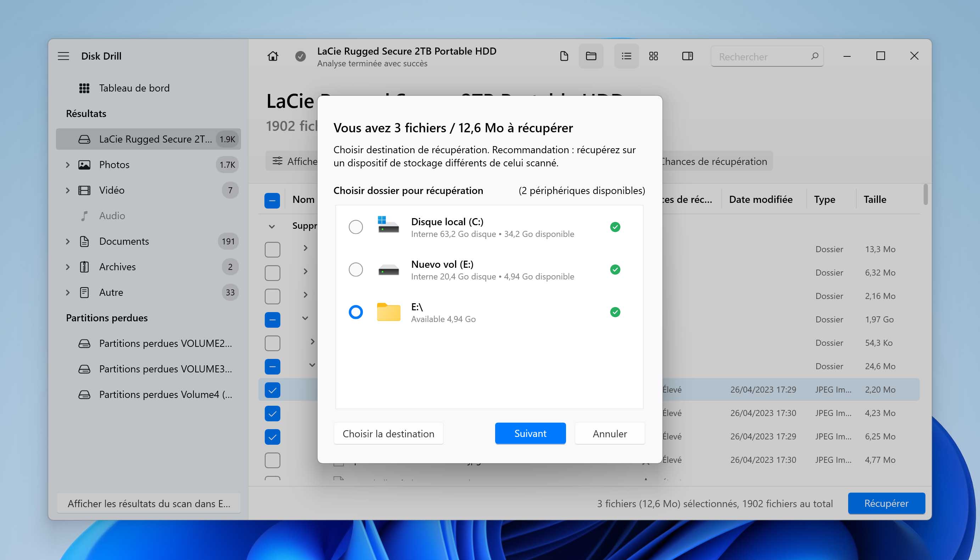Click the grid view icon
Screen dimensions: 980x560
click(652, 56)
